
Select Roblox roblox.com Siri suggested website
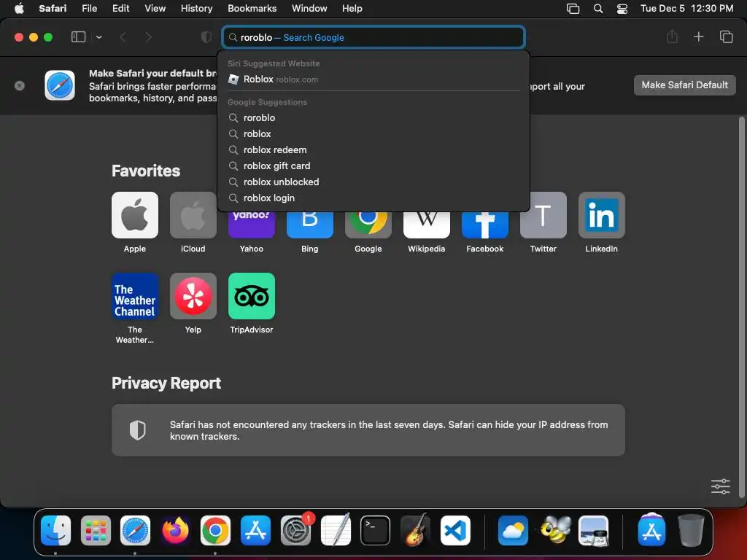pyautogui.click(x=373, y=79)
